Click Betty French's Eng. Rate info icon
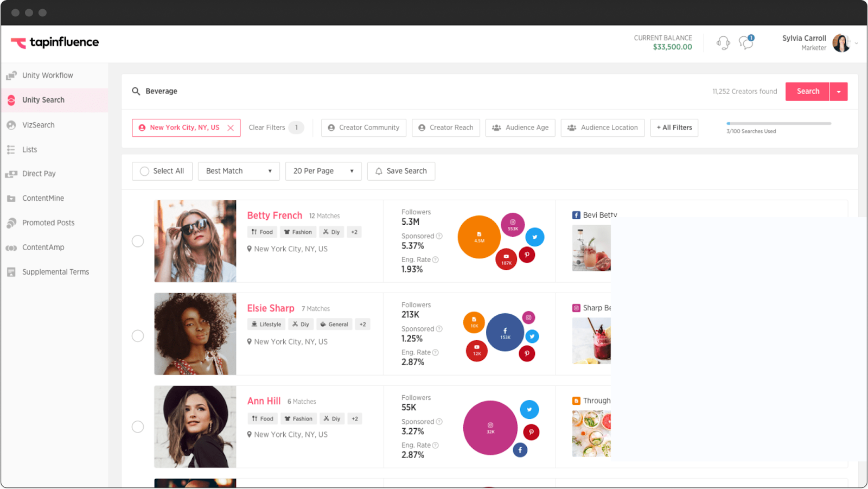Screen dimensions: 868x489 pyautogui.click(x=436, y=260)
